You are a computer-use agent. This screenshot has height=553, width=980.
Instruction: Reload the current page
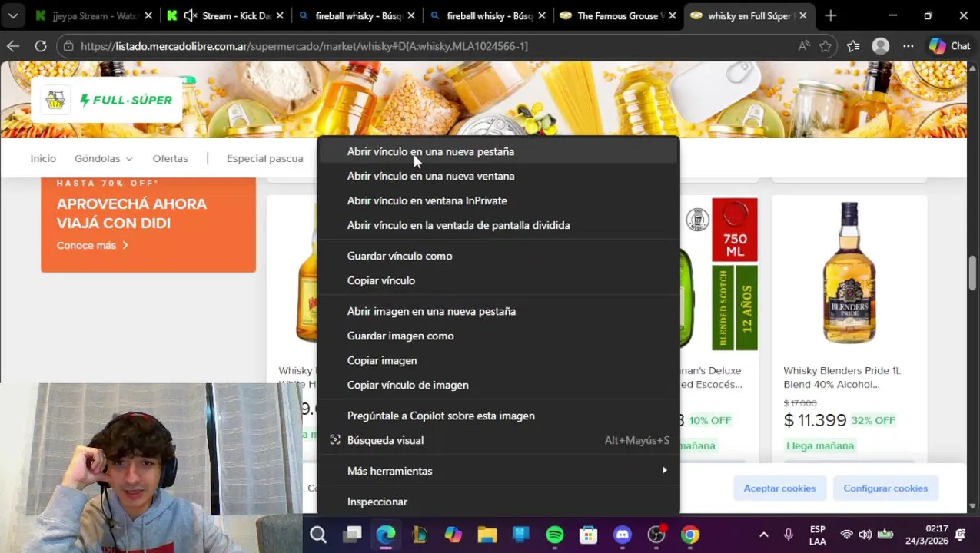coord(41,46)
